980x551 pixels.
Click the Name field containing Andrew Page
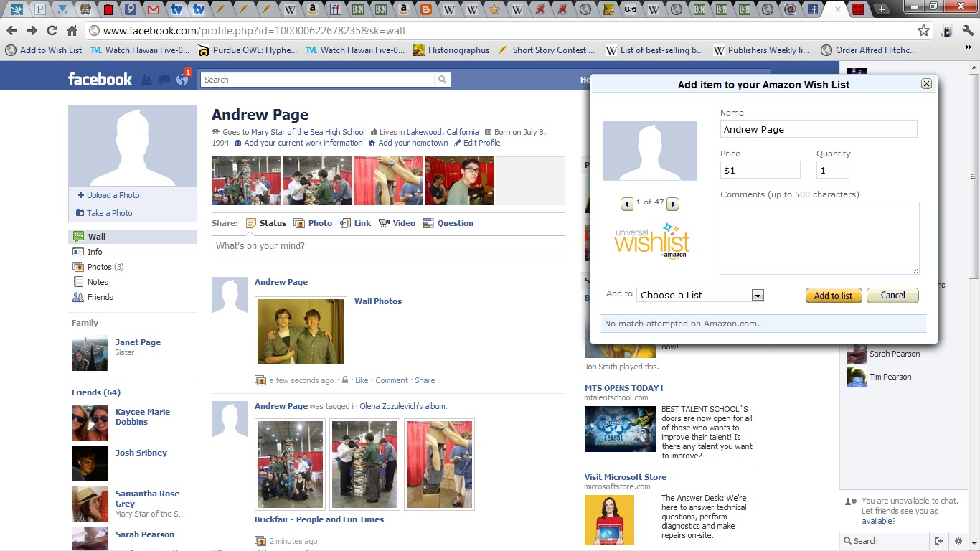click(819, 129)
